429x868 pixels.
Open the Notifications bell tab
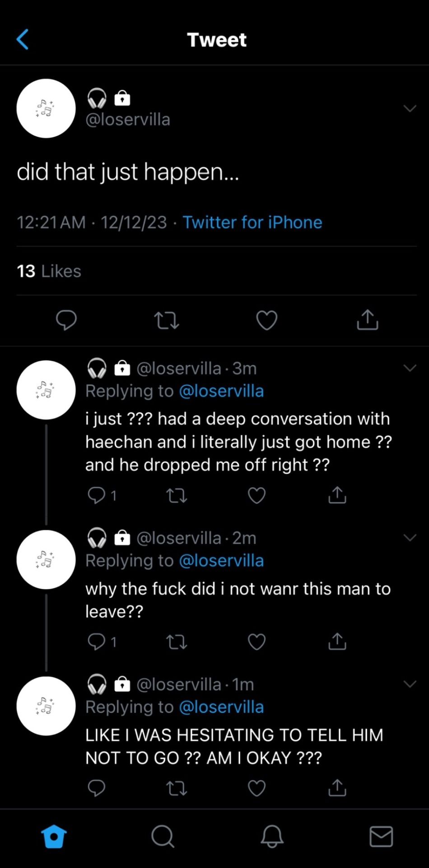pyautogui.click(x=272, y=836)
